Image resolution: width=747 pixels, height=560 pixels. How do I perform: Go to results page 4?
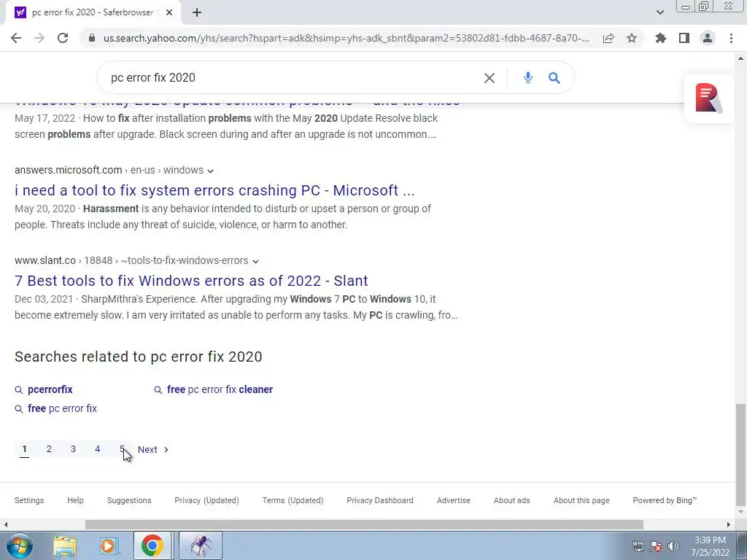point(97,449)
